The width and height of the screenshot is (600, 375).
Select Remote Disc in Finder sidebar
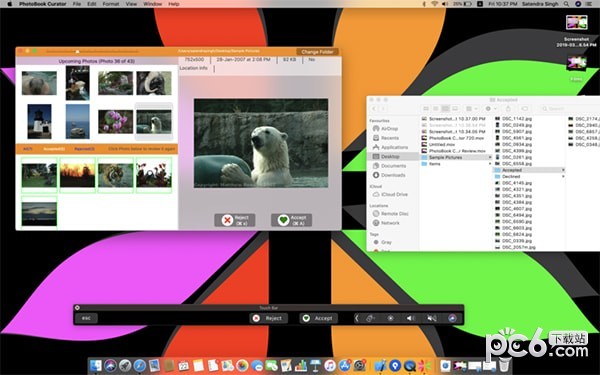395,214
